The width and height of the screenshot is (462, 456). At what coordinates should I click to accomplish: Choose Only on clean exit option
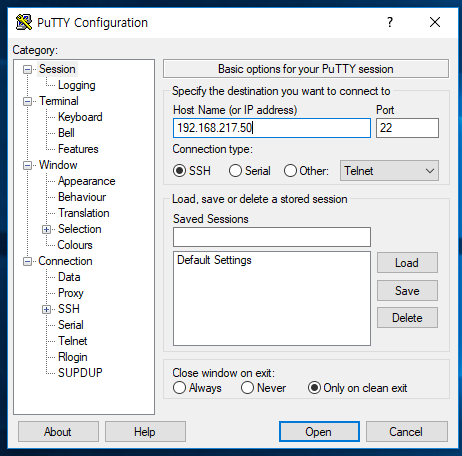click(314, 388)
